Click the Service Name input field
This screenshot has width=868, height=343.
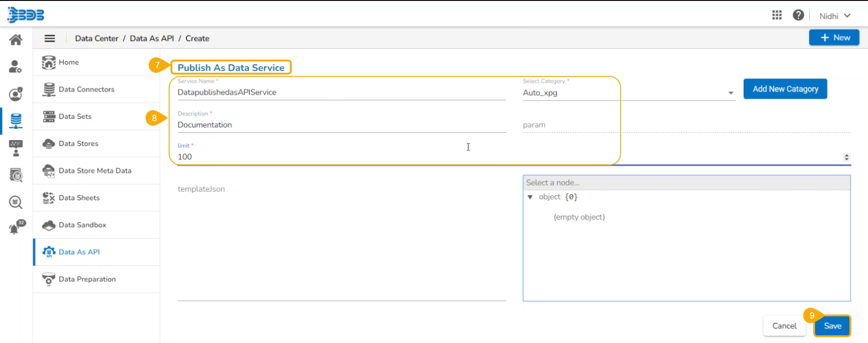[342, 93]
